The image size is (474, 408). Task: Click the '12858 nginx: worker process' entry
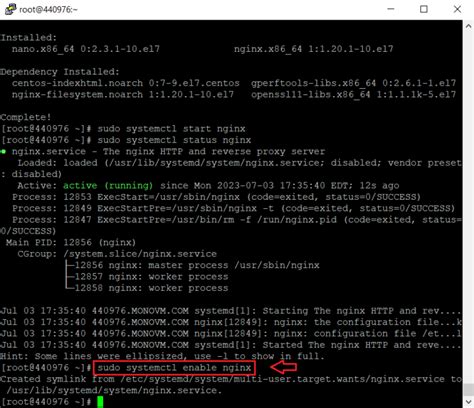(x=151, y=288)
